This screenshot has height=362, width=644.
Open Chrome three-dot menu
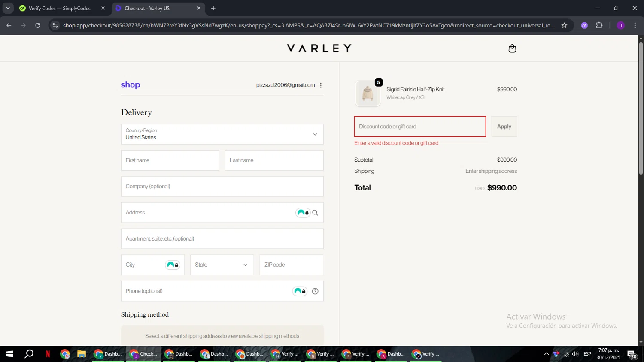pyautogui.click(x=635, y=25)
